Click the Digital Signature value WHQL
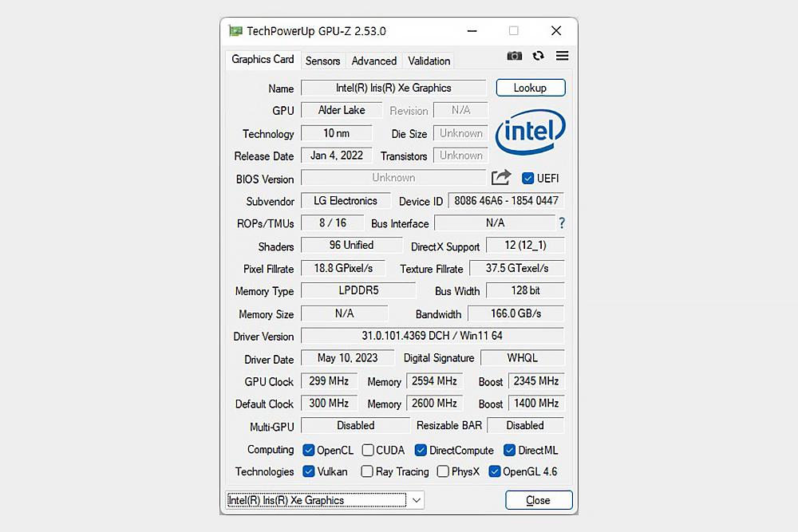 522,358
